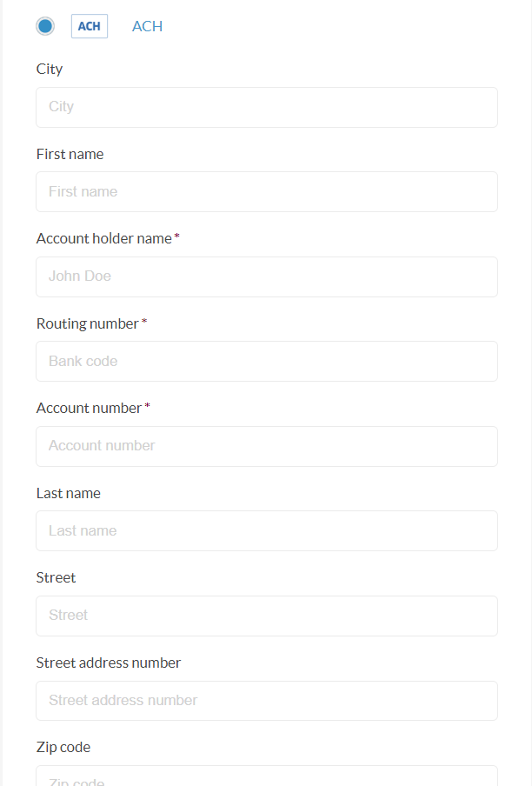
Task: Click the Street address number label
Action: click(109, 663)
